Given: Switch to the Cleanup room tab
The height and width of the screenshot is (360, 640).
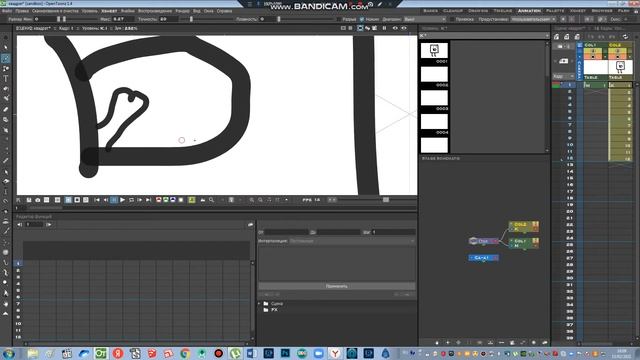Looking at the screenshot, I should click(453, 11).
